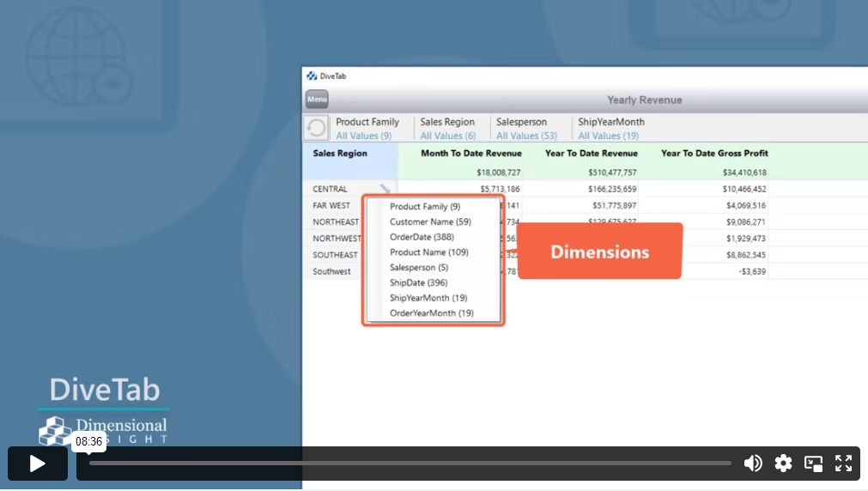Select Product Name (109) dimension
The height and width of the screenshot is (491, 868).
[x=428, y=252]
